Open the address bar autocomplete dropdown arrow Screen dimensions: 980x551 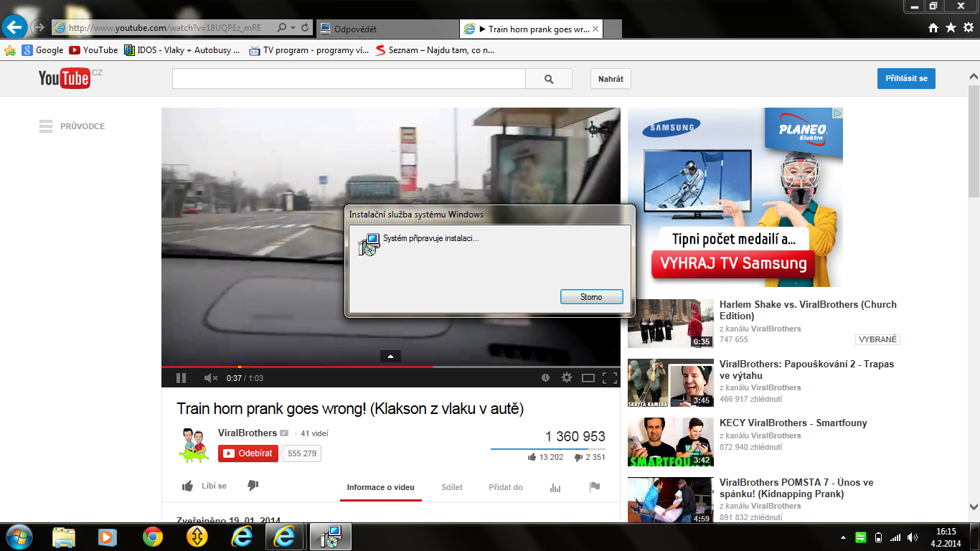(293, 28)
